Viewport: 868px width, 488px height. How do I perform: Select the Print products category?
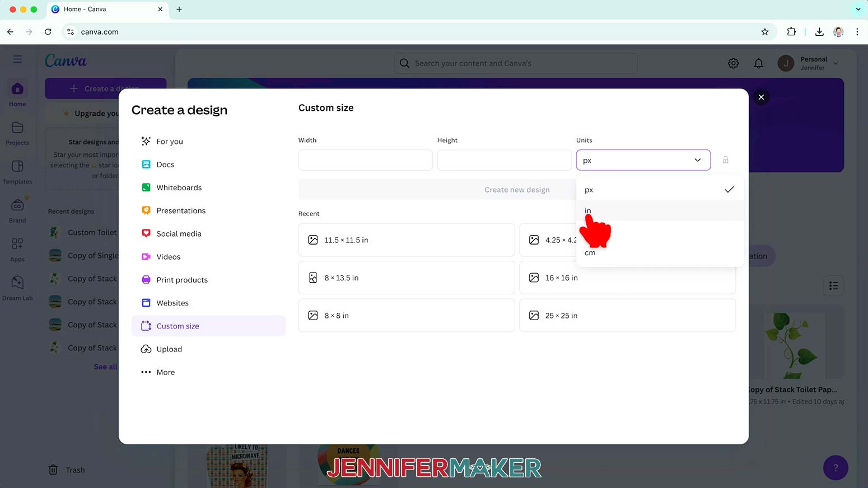(208, 280)
